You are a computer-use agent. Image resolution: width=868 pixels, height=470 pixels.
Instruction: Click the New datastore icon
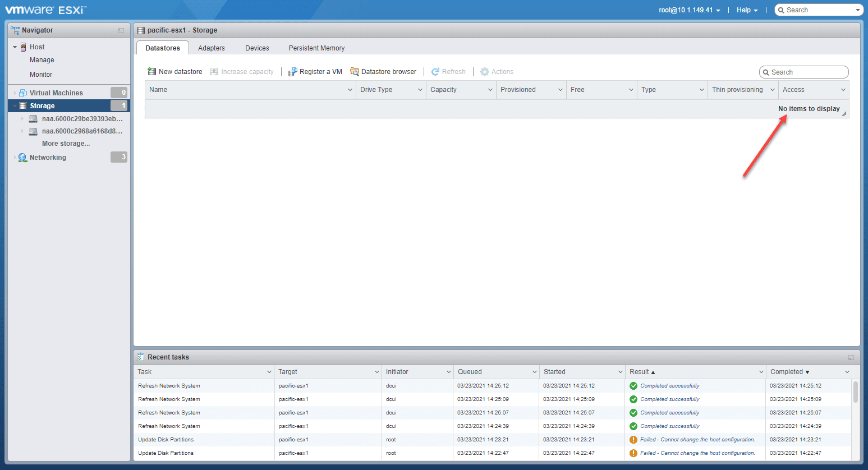151,71
